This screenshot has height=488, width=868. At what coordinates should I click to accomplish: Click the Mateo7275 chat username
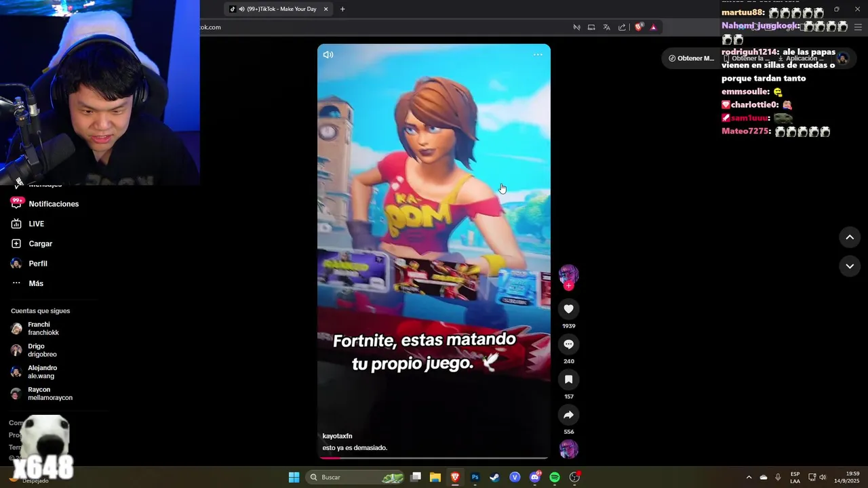pyautogui.click(x=746, y=131)
